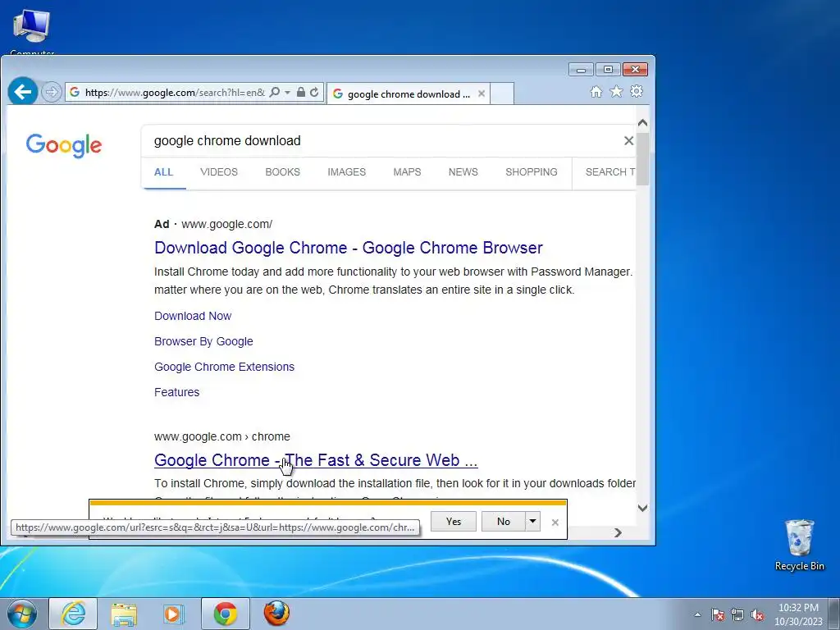This screenshot has width=840, height=630.
Task: Open Windows Explorer from taskbar
Action: (124, 614)
